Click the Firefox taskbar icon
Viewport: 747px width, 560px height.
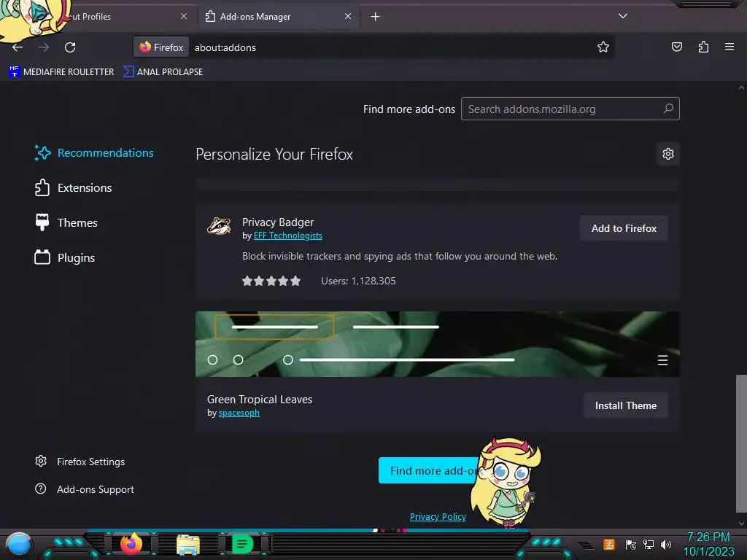pyautogui.click(x=131, y=544)
